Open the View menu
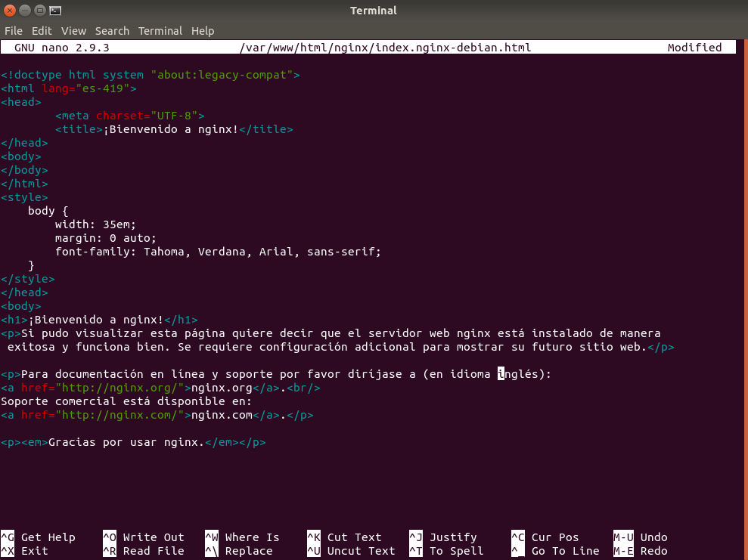Viewport: 748px width, 560px height. [x=73, y=31]
